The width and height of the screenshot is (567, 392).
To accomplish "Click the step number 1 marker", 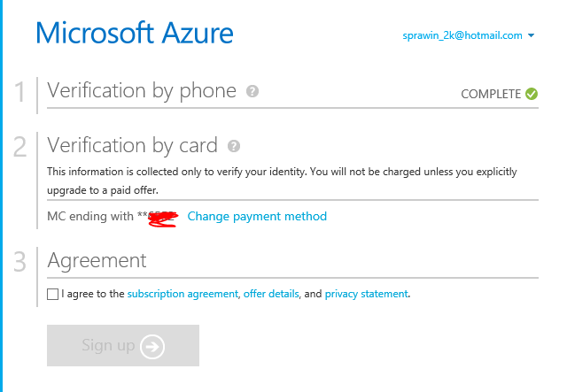I will pos(19,92).
